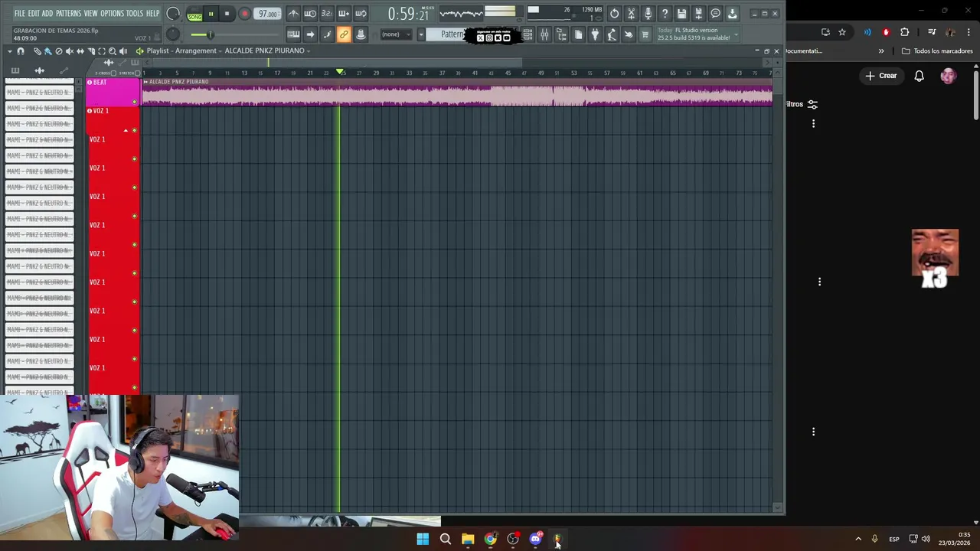Open the VIEW menu

90,14
